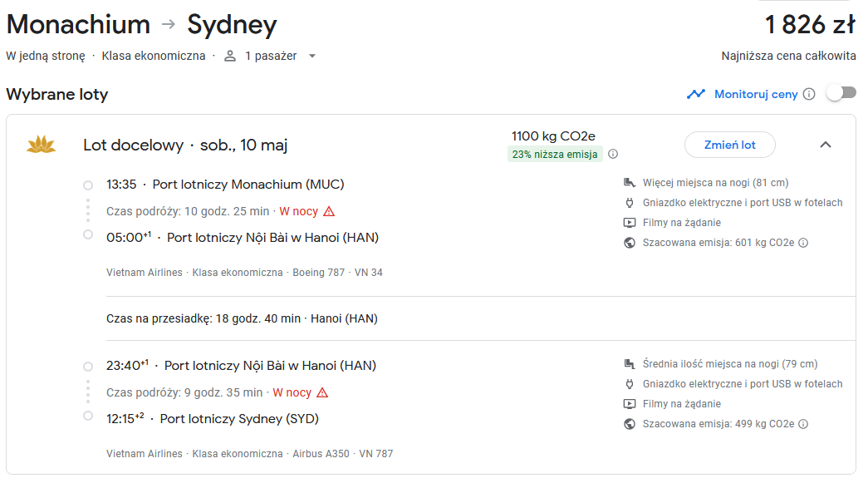Click the info icon after 601 kg CO2e

[x=803, y=243]
